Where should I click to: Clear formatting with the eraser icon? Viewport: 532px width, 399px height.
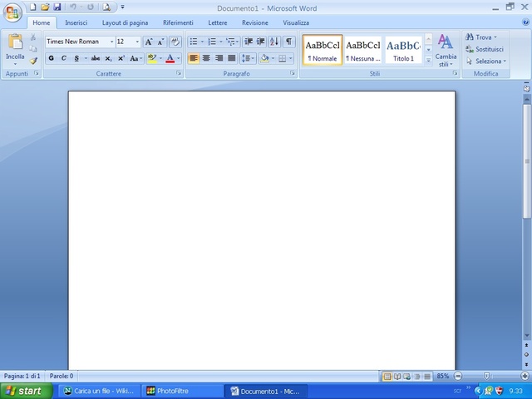coord(175,42)
